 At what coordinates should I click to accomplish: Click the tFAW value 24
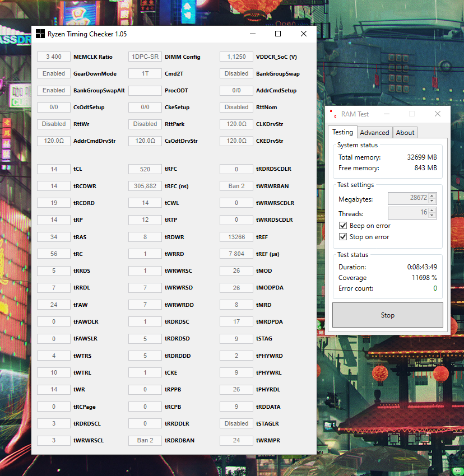coord(54,305)
